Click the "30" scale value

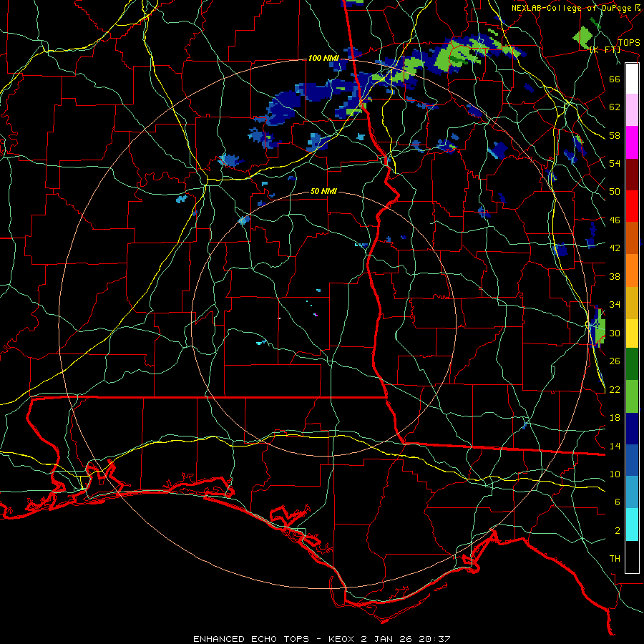615,333
